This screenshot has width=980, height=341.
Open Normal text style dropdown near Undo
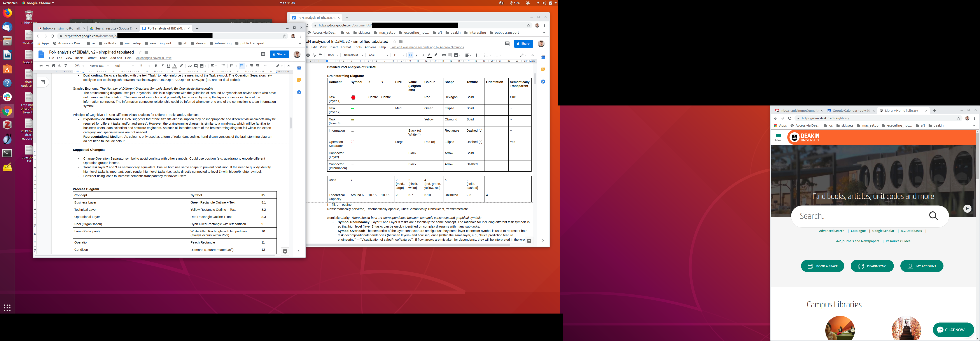point(99,66)
